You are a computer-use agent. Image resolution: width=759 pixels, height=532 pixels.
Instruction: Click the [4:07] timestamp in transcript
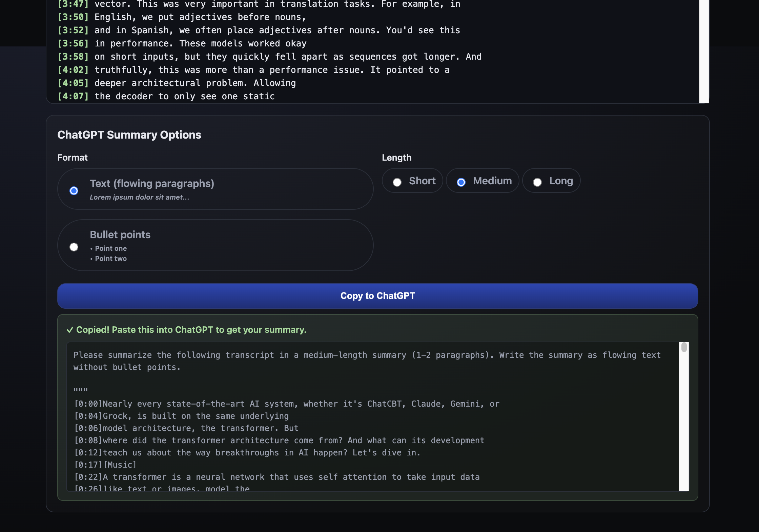point(73,96)
